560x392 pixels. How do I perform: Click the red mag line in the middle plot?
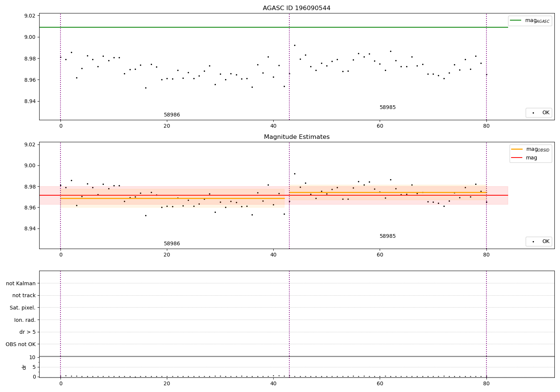tap(274, 195)
